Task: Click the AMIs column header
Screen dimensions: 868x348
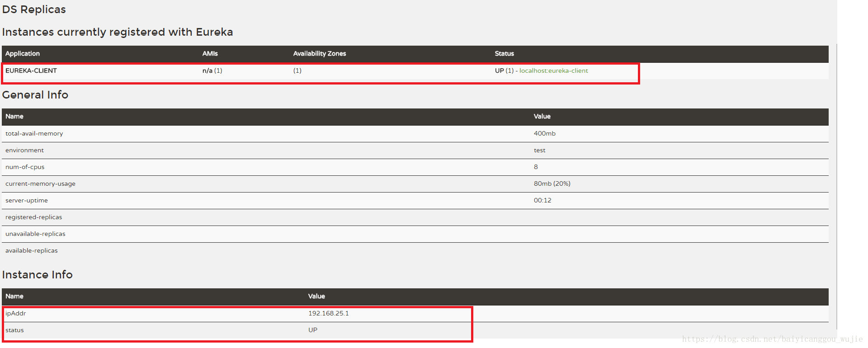Action: [210, 53]
